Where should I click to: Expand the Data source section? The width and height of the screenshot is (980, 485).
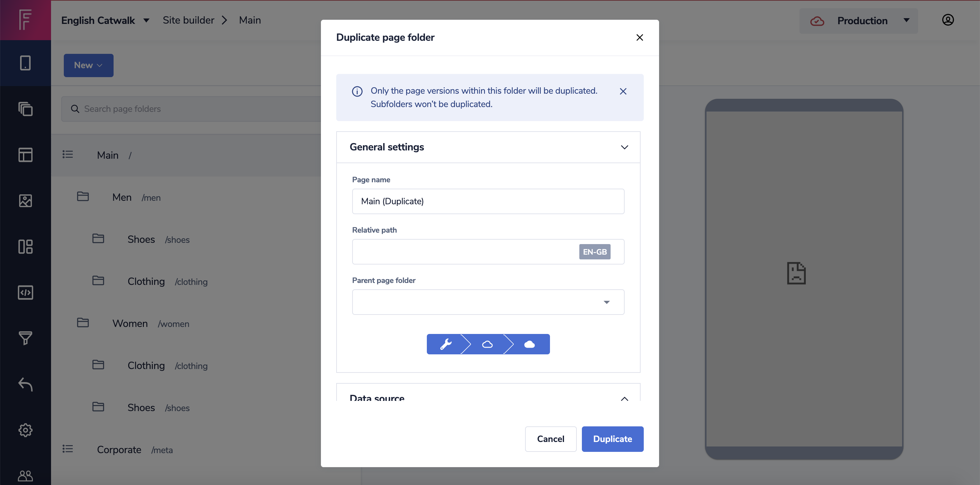(624, 398)
